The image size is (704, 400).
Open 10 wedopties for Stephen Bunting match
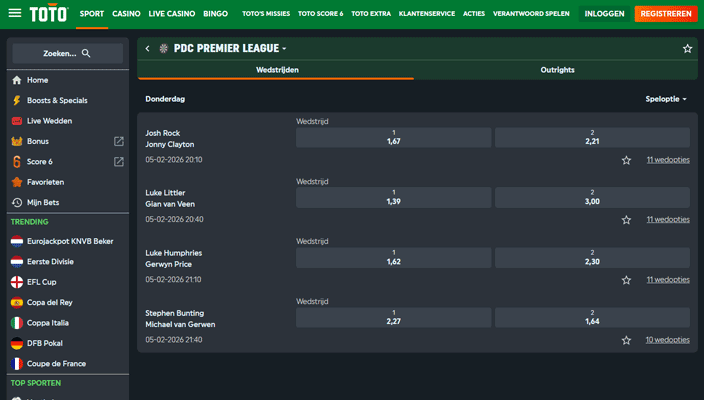point(668,340)
